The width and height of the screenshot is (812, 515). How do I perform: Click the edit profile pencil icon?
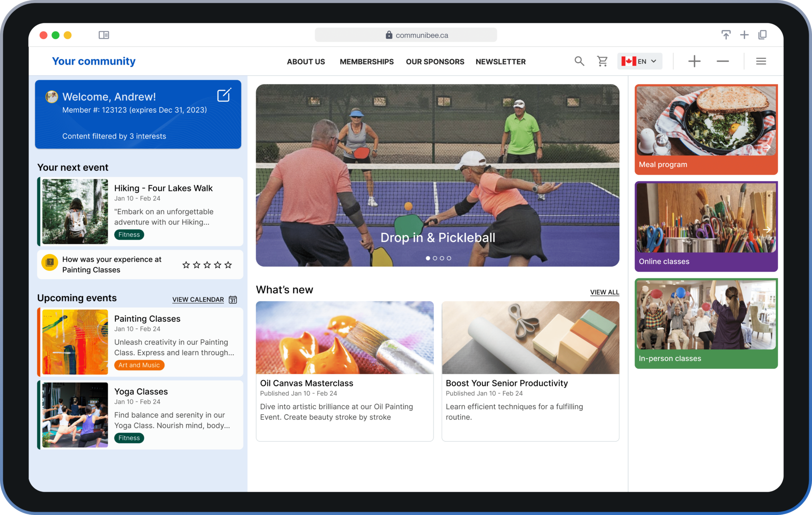[x=224, y=95]
